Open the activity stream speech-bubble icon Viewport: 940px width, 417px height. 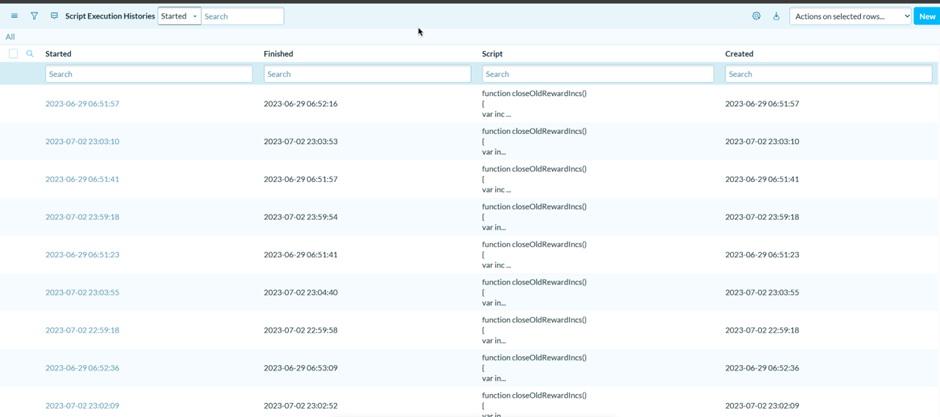55,16
